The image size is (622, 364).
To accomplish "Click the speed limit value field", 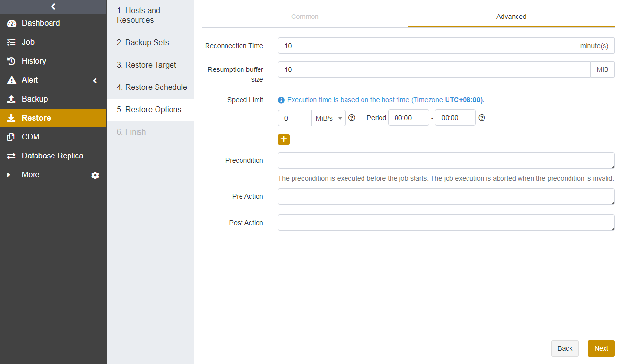I will pyautogui.click(x=294, y=118).
